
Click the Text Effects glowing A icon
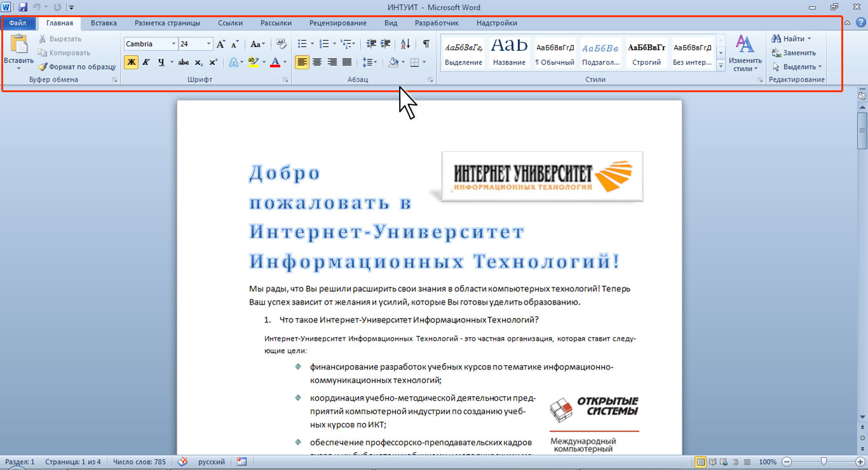(x=233, y=62)
